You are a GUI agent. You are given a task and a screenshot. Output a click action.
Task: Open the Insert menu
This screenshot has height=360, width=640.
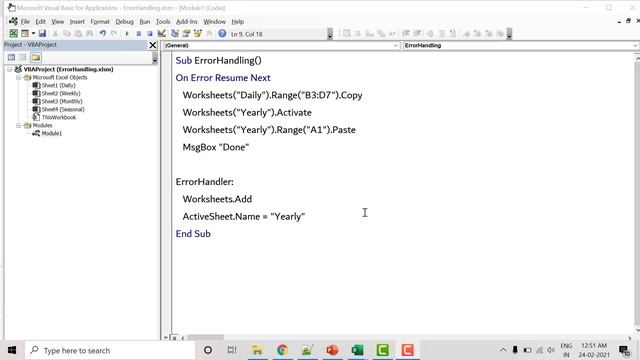(x=77, y=22)
